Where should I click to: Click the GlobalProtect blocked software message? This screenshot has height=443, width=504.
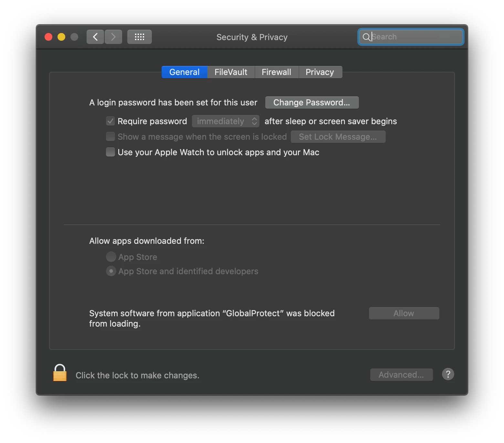coord(212,319)
